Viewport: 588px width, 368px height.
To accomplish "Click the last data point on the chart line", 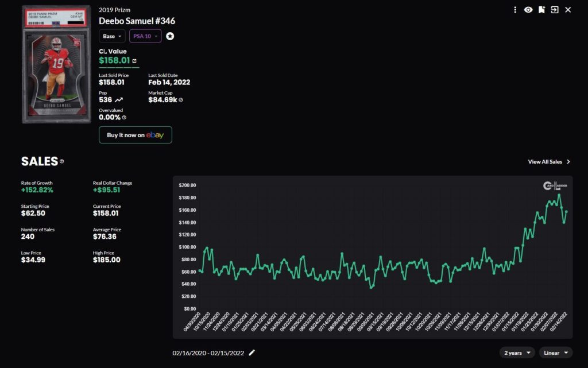I will tap(566, 212).
